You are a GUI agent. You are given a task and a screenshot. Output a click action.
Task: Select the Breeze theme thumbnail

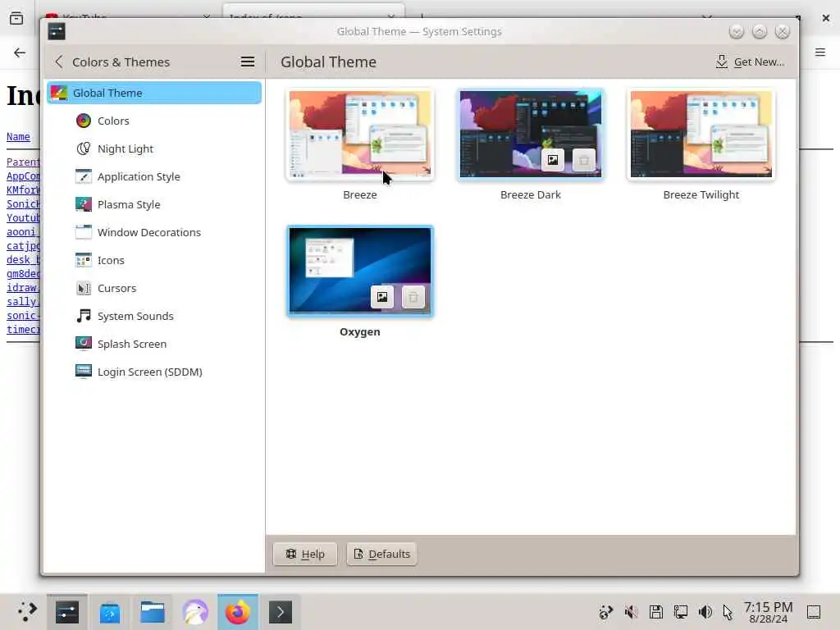[360, 134]
